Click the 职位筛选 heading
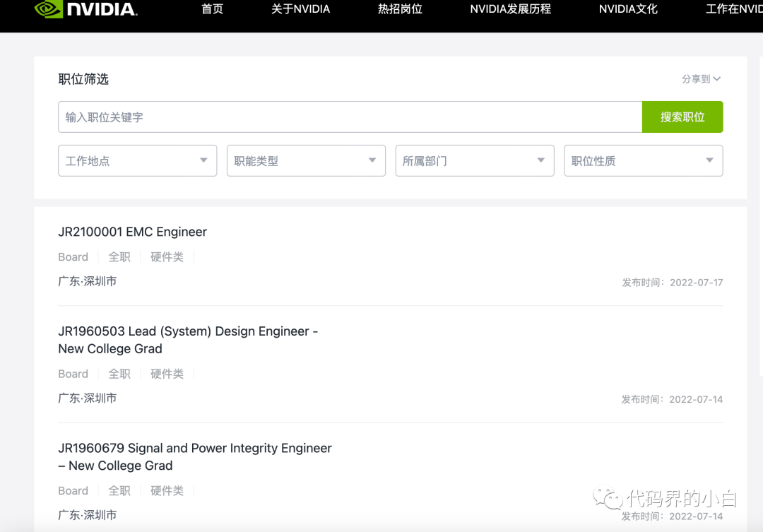The height and width of the screenshot is (532, 763). 83,79
